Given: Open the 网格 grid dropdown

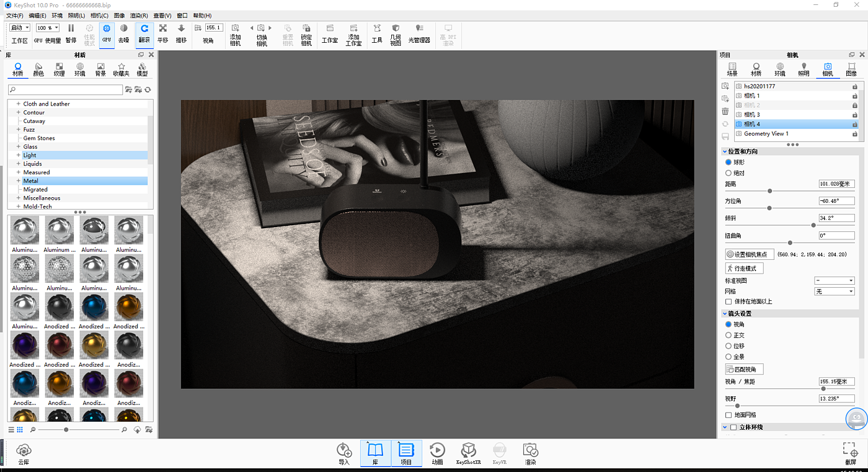Looking at the screenshot, I should point(834,292).
